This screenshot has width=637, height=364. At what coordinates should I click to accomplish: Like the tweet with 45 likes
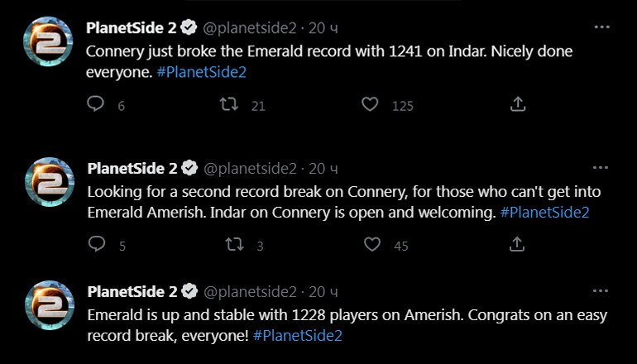click(x=372, y=245)
